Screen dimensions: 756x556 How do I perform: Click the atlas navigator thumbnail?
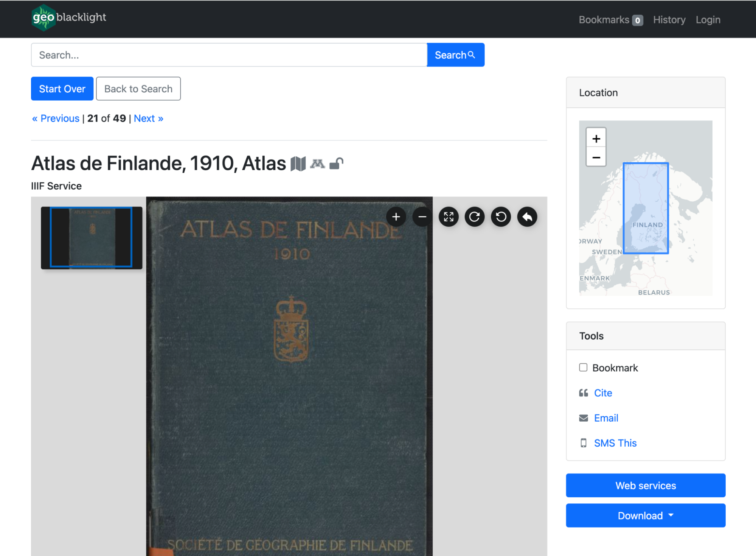coord(92,238)
